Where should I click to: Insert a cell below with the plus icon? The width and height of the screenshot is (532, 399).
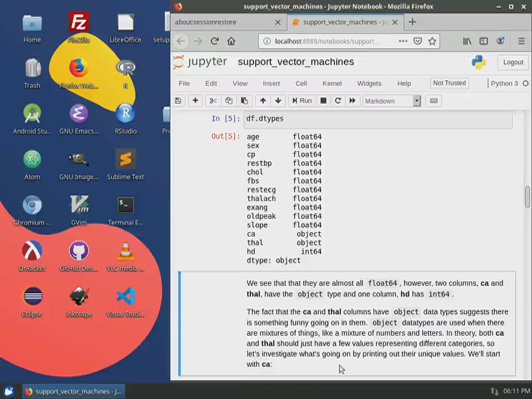pyautogui.click(x=195, y=101)
